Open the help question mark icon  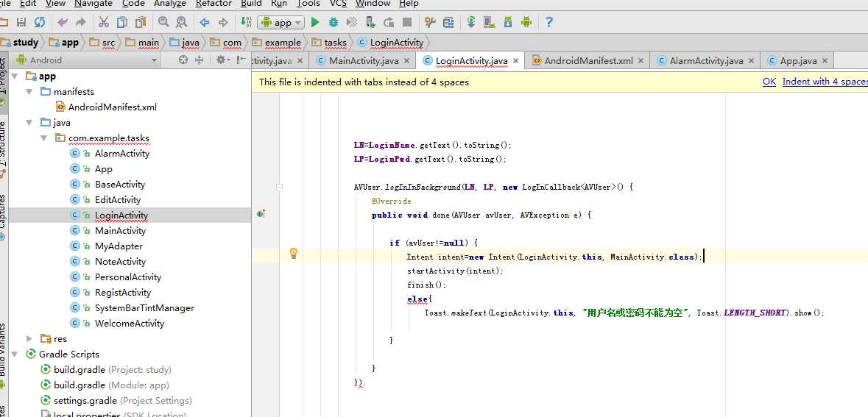pos(548,22)
